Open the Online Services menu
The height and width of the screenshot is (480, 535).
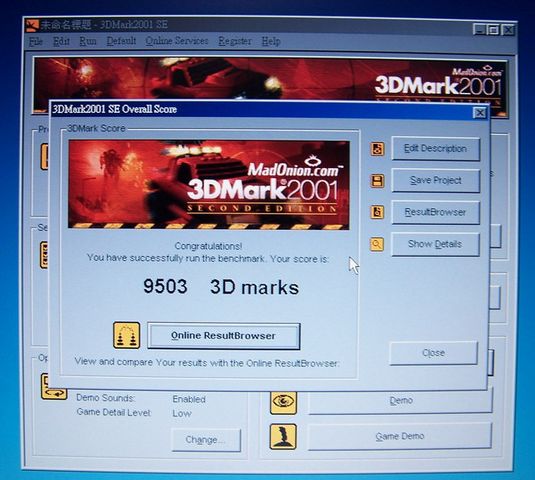point(177,41)
